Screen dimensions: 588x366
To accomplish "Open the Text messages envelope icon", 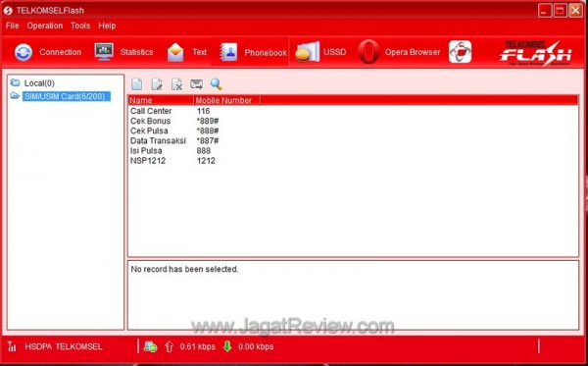I will point(175,52).
